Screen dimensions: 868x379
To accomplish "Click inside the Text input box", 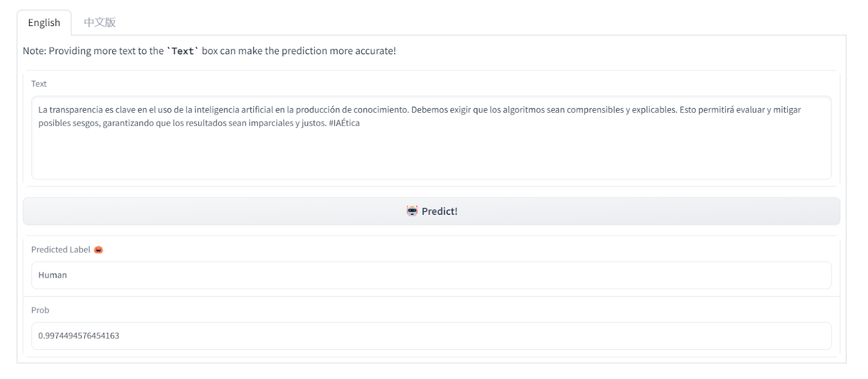I will [x=431, y=152].
